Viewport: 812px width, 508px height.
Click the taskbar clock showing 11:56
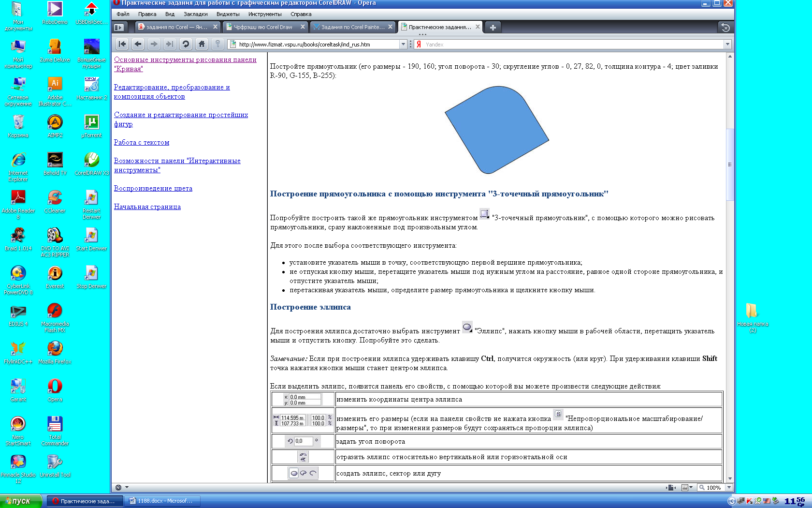coord(795,501)
